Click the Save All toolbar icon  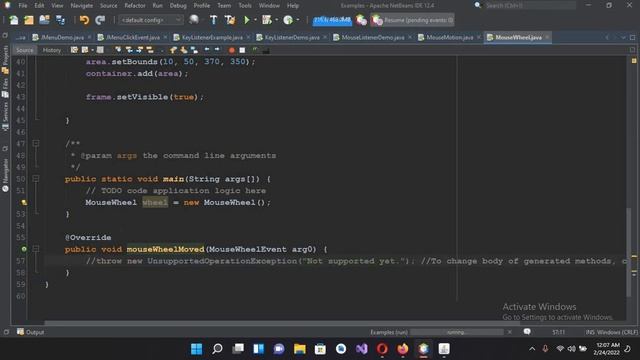click(60, 20)
